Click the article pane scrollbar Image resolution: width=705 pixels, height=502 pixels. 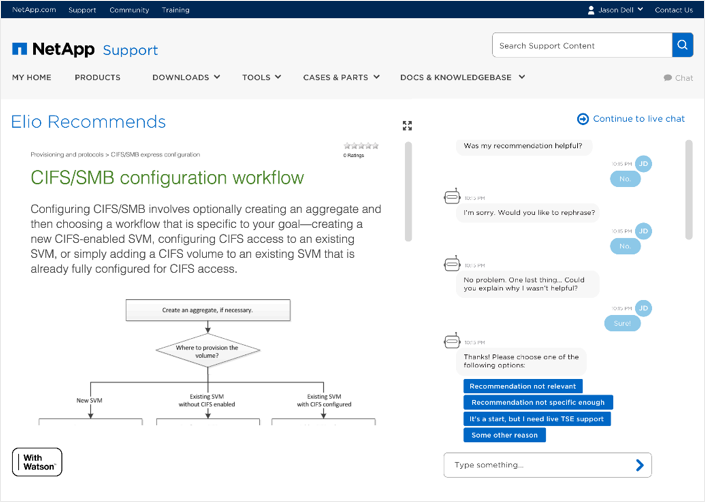tap(408, 191)
